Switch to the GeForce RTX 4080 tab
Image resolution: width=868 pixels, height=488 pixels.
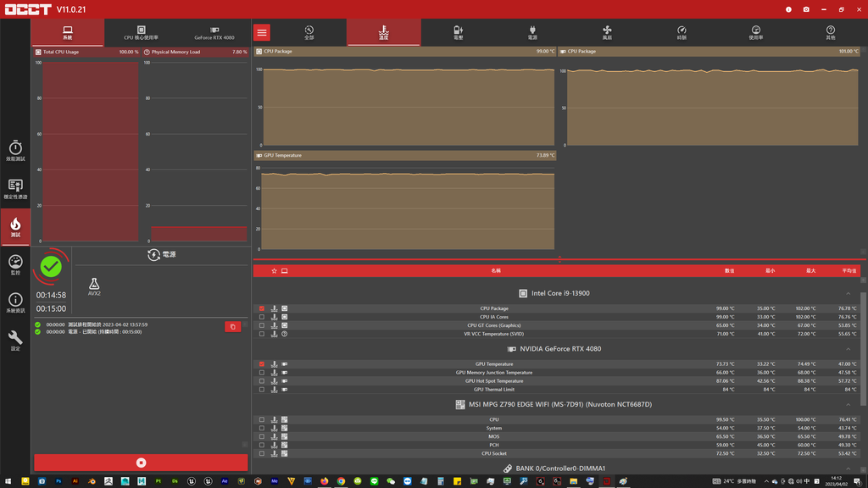point(214,33)
